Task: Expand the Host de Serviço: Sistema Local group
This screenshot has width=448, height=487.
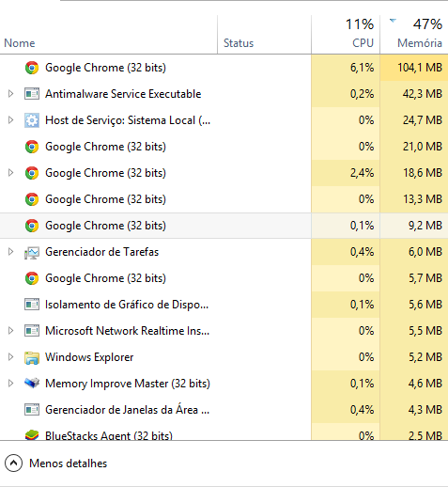Action: [x=10, y=120]
